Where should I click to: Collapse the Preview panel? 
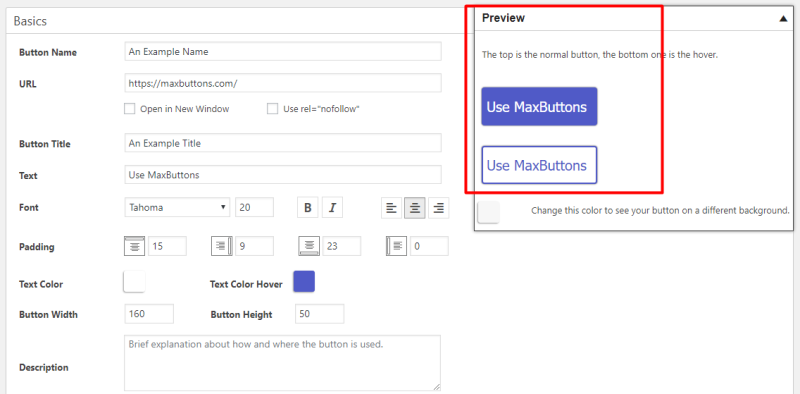click(x=783, y=18)
